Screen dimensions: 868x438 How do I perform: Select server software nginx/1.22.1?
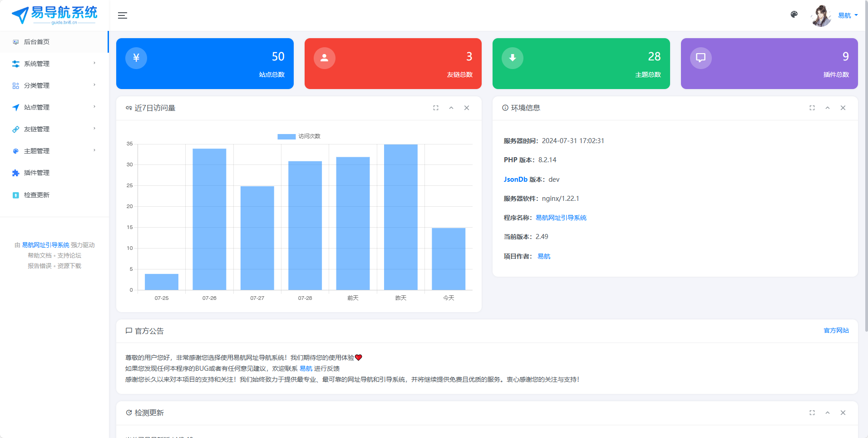[561, 199]
